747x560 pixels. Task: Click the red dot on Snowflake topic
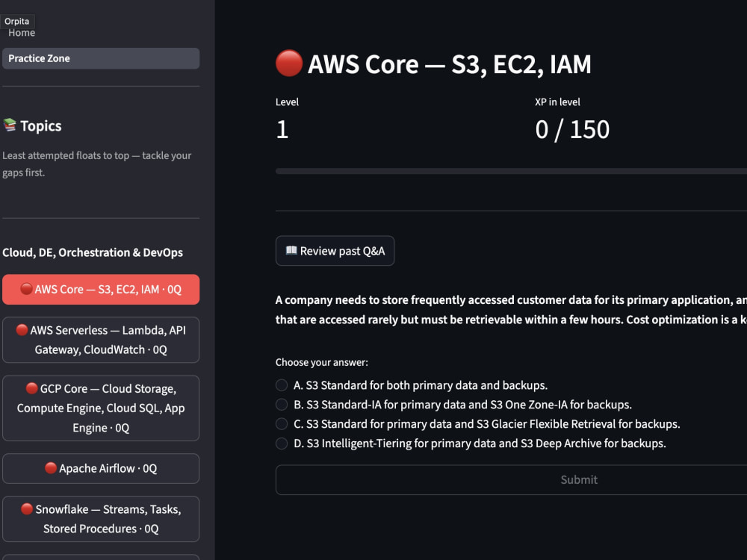click(27, 508)
